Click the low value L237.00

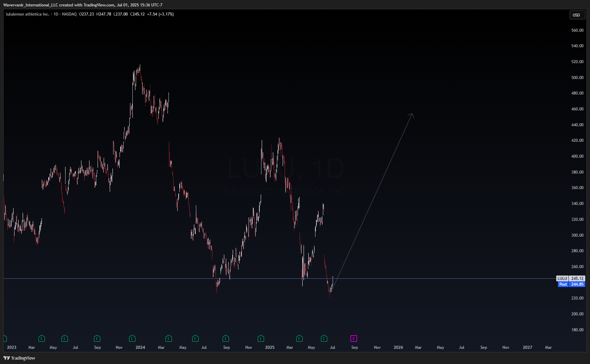coord(121,14)
